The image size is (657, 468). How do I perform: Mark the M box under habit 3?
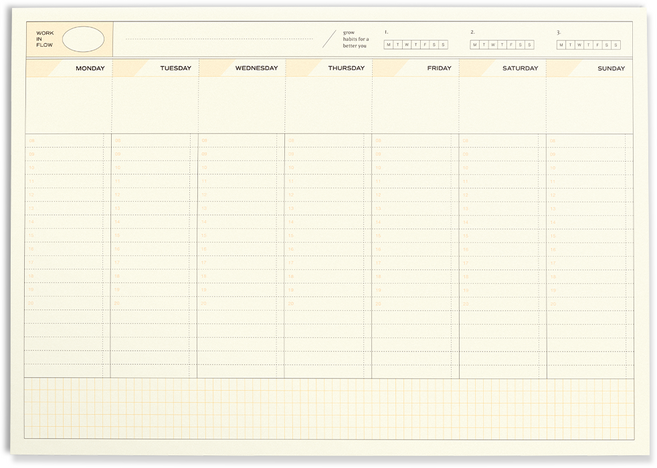pos(561,44)
